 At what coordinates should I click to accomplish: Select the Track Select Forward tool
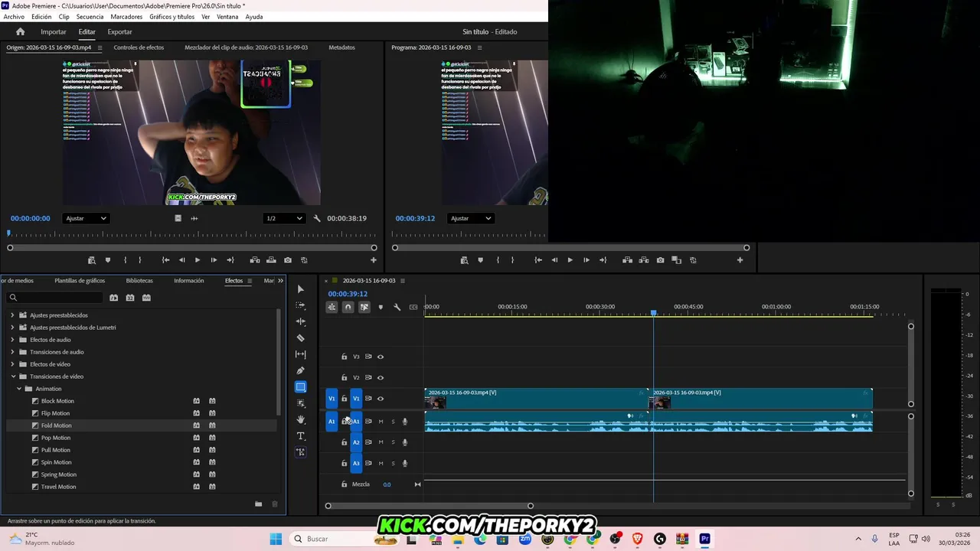point(300,305)
